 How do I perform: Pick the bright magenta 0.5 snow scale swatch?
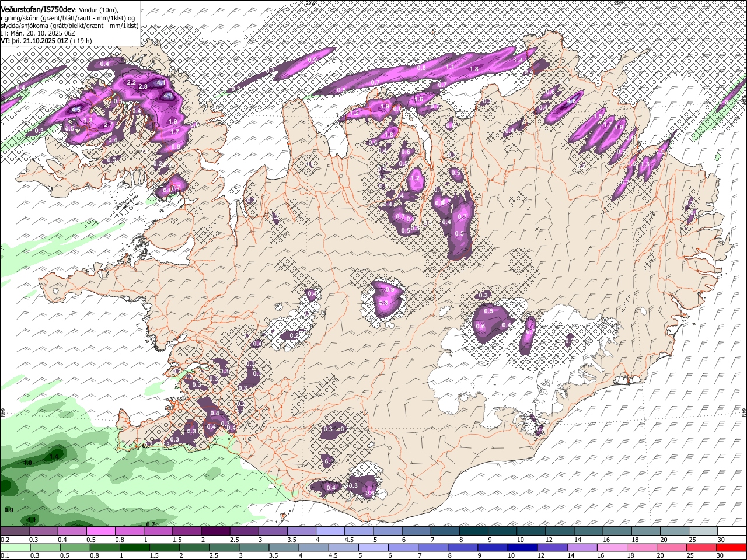tap(100, 531)
